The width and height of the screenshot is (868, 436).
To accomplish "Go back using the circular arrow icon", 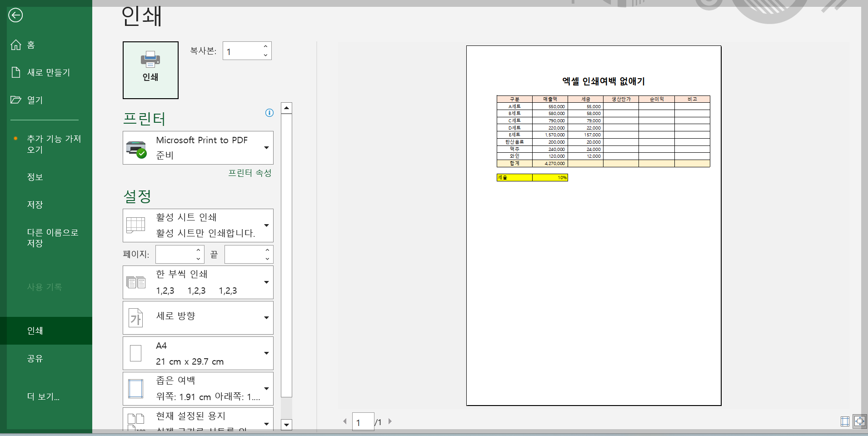I will (x=15, y=15).
